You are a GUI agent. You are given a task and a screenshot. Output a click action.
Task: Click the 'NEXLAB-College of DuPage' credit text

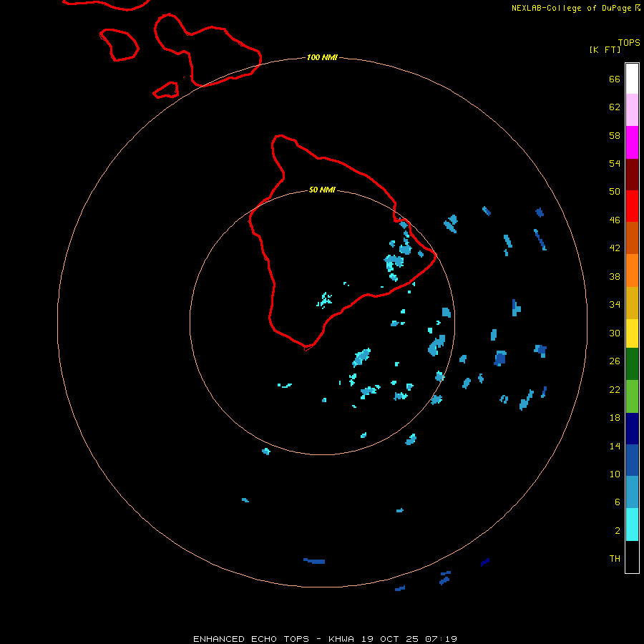click(x=571, y=8)
